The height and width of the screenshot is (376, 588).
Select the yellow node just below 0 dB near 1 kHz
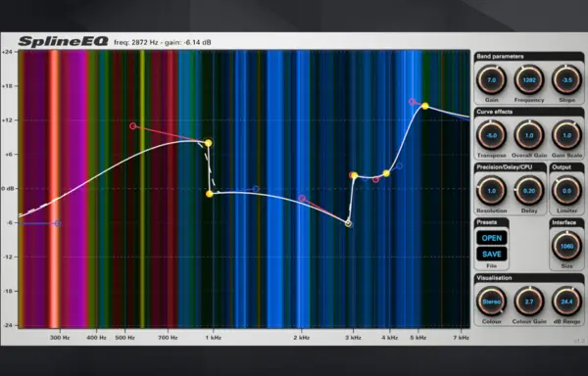pos(210,194)
